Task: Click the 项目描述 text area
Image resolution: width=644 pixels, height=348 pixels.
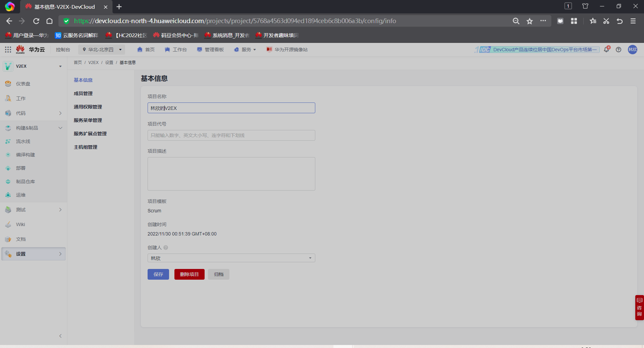Action: coord(231,174)
